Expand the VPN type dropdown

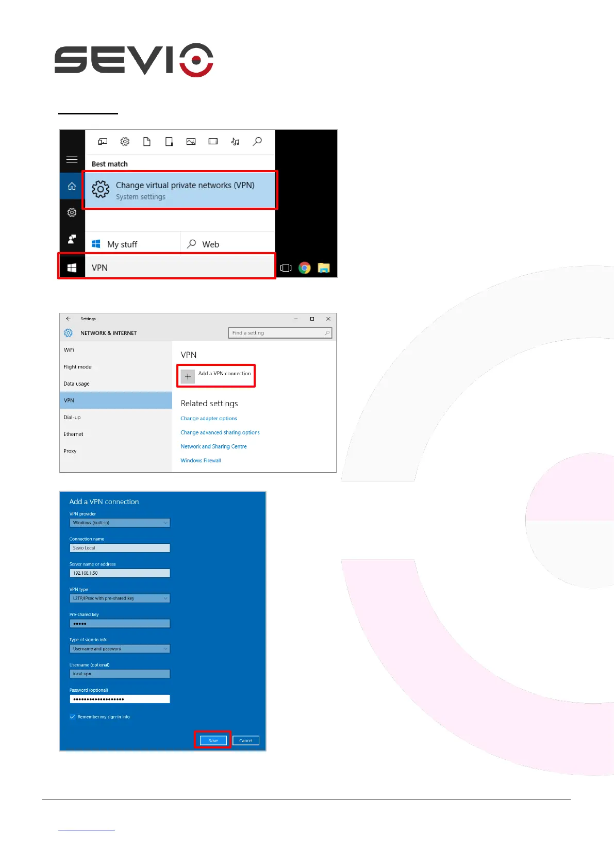(120, 598)
